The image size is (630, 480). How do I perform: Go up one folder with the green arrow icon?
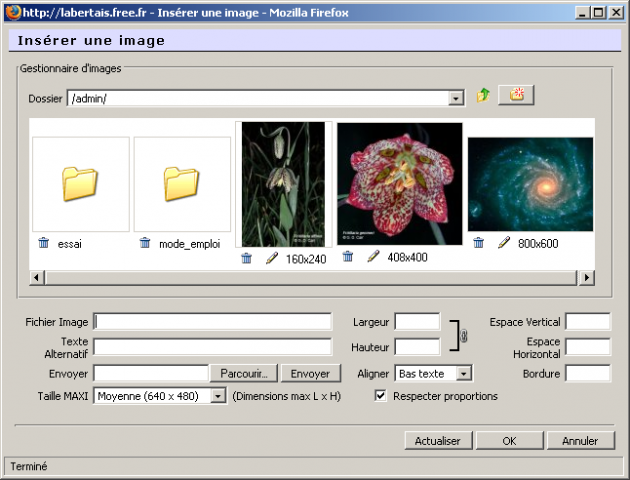[483, 96]
